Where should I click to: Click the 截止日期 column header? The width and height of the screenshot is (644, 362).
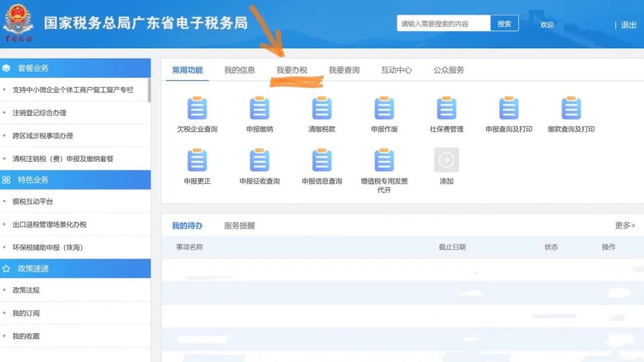click(x=452, y=247)
